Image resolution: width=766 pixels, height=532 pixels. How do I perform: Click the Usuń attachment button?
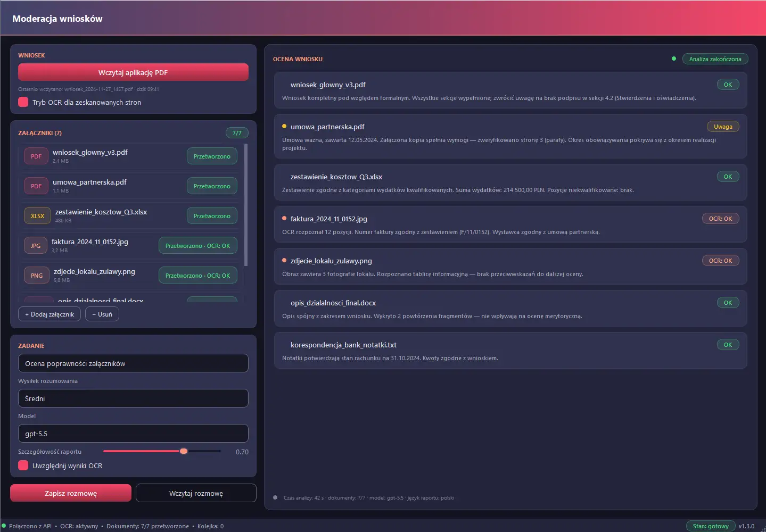[x=102, y=314]
